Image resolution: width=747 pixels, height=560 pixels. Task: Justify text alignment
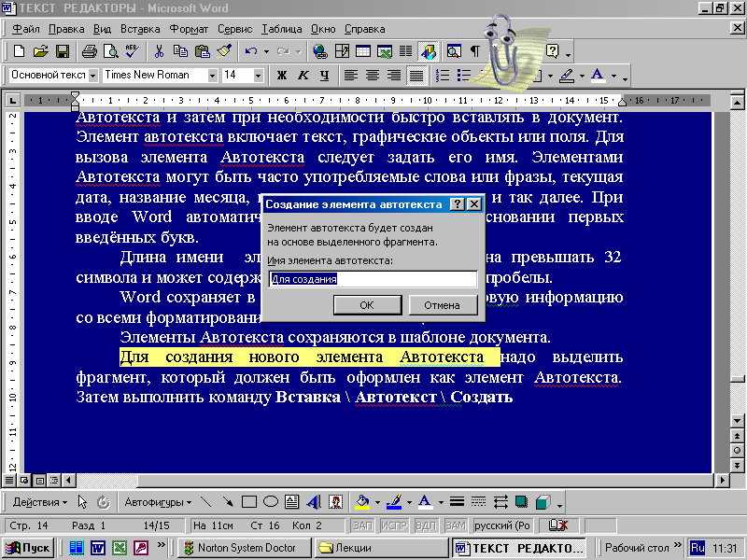pyautogui.click(x=416, y=76)
